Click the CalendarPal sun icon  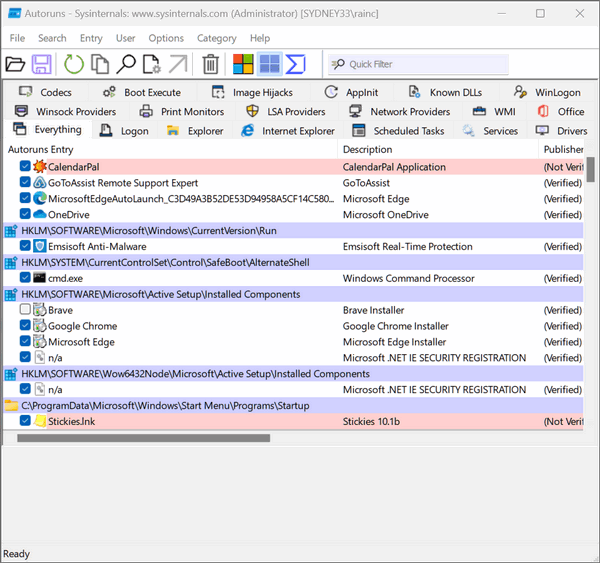point(39,166)
